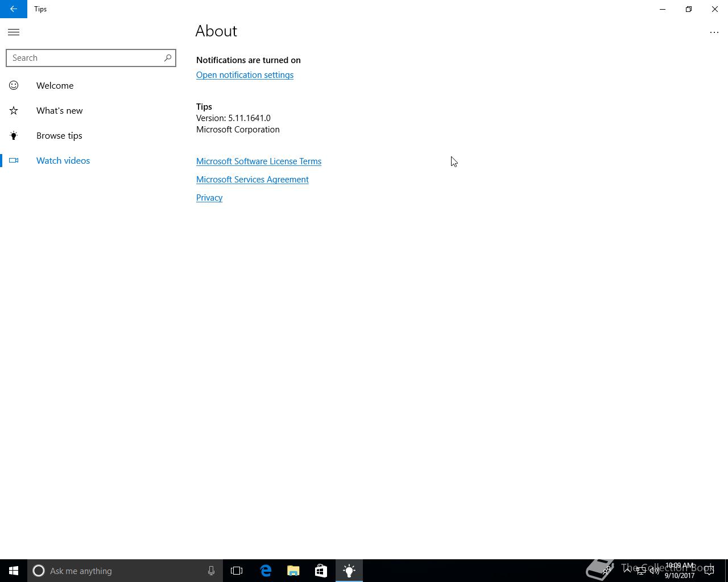Click the Welcome smiley face icon
Image resolution: width=728 pixels, height=582 pixels.
14,85
